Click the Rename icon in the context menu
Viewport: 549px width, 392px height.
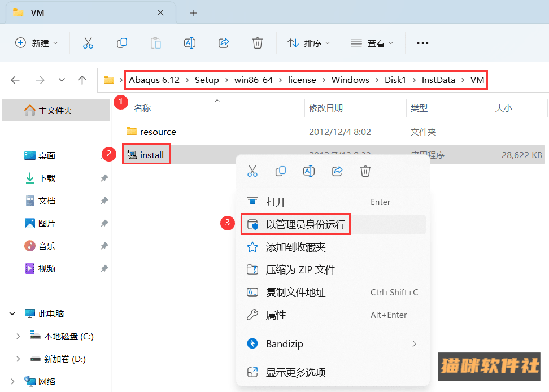[x=309, y=171]
